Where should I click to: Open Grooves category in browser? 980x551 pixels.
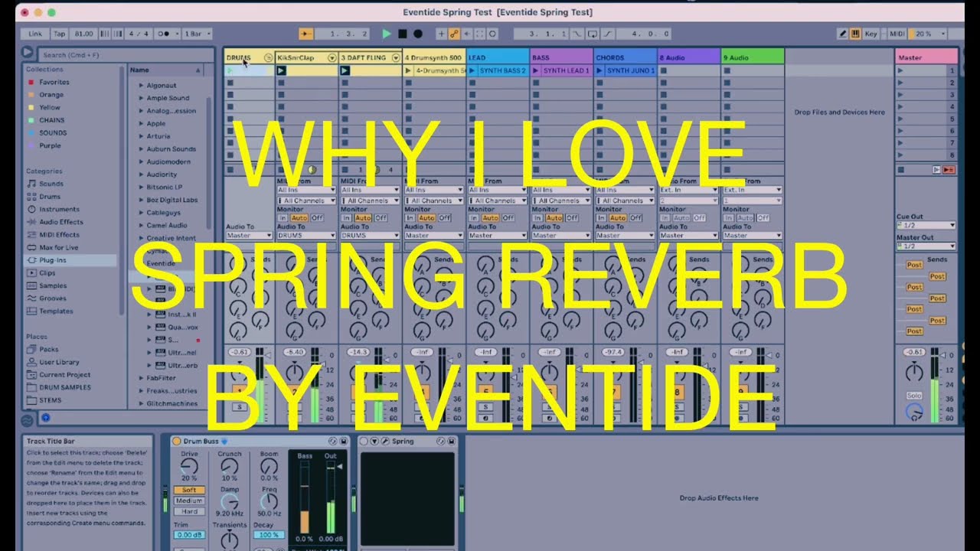tap(53, 298)
